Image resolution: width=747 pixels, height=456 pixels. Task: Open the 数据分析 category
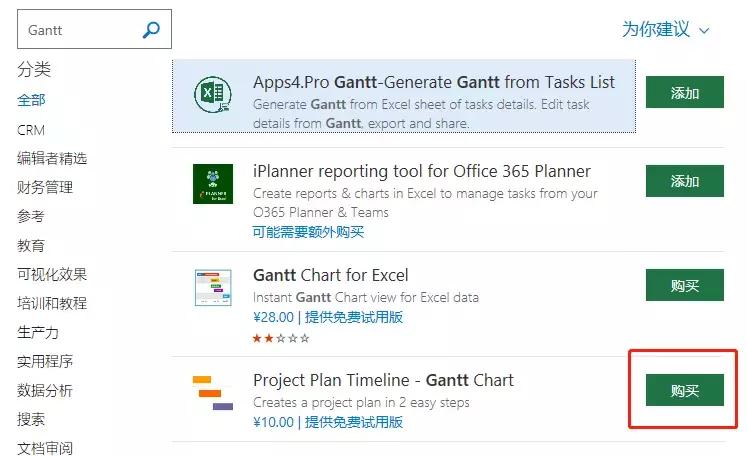coord(45,390)
